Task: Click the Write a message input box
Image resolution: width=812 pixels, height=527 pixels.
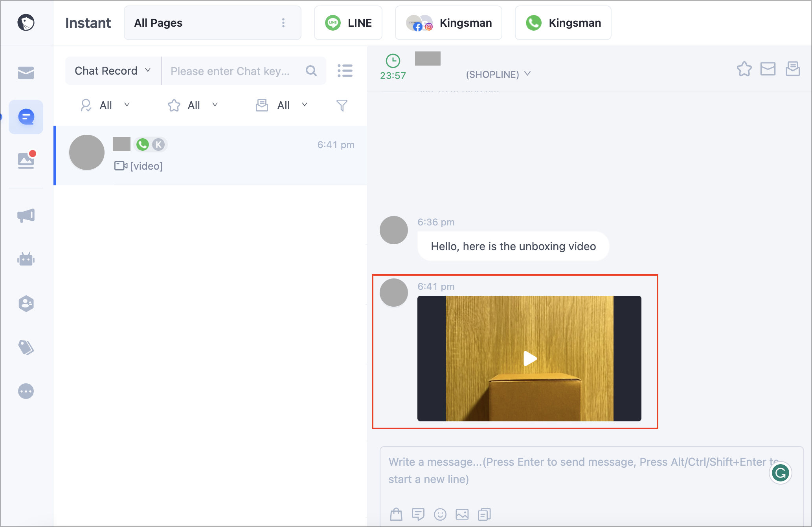Action: (592, 471)
